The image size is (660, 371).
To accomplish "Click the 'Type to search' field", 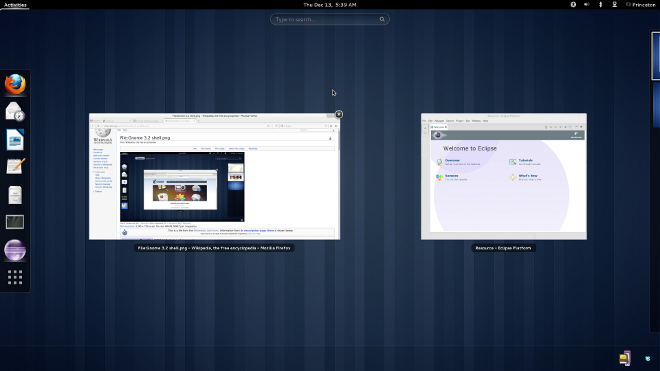I will coord(330,19).
